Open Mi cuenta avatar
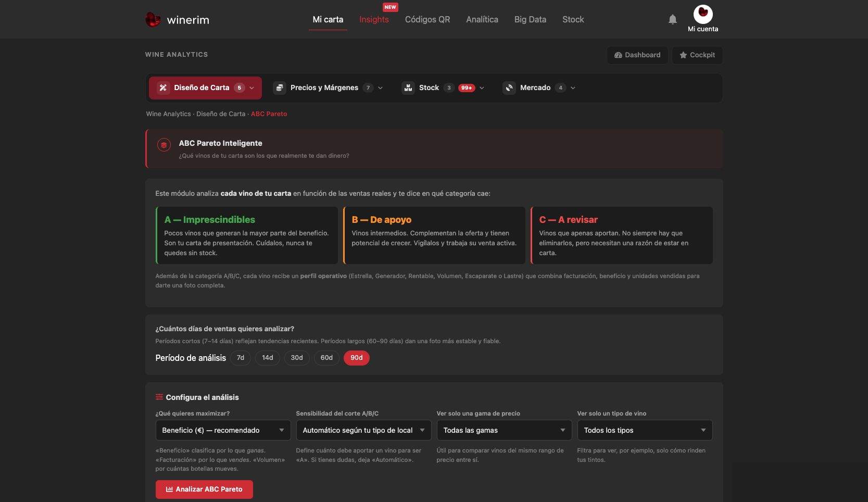Image resolution: width=868 pixels, height=502 pixels. click(x=703, y=14)
